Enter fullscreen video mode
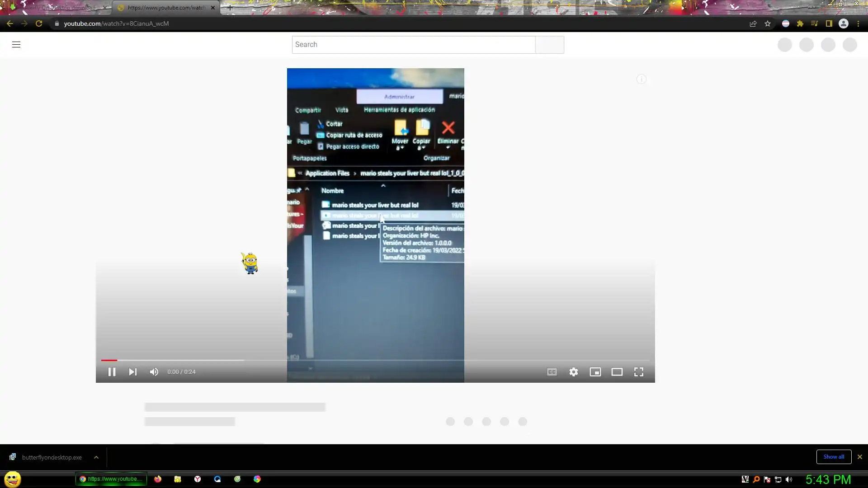Image resolution: width=868 pixels, height=488 pixels. click(x=639, y=372)
